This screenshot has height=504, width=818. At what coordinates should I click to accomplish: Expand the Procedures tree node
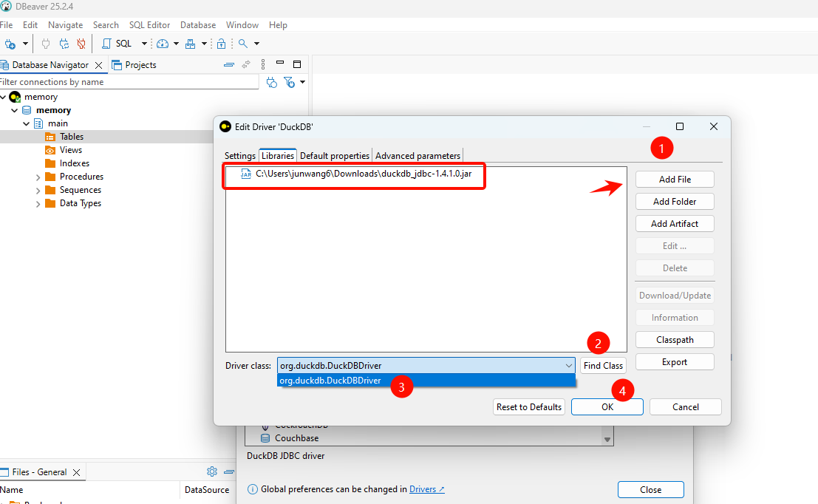pos(38,177)
